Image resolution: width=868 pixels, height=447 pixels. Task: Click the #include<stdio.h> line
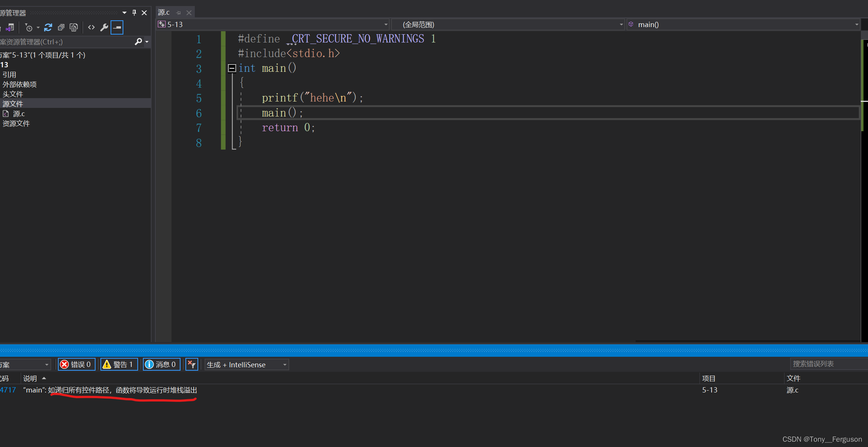[289, 53]
